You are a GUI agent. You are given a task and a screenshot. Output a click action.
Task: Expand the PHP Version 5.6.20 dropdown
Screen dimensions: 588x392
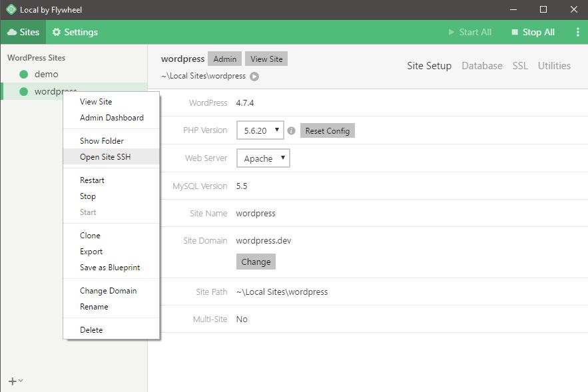(x=260, y=130)
